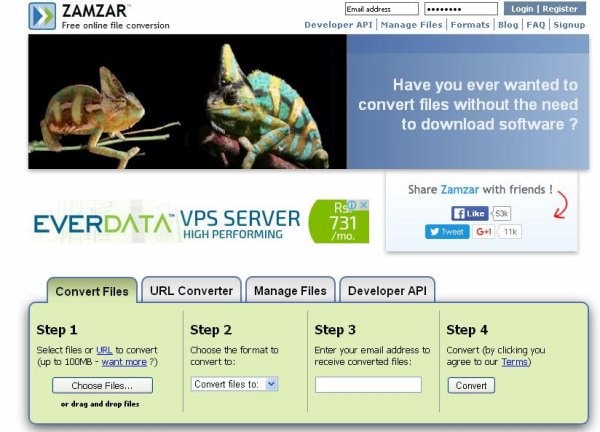Screen dimensions: 600x432
Task: Click the Zamzar arrow logo icon
Action: click(x=42, y=16)
